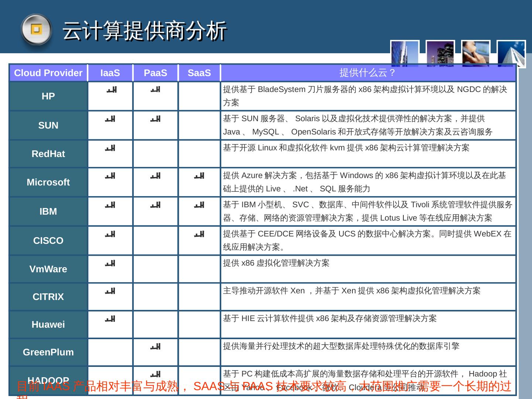Click the VmWare description text about x86

(276, 263)
